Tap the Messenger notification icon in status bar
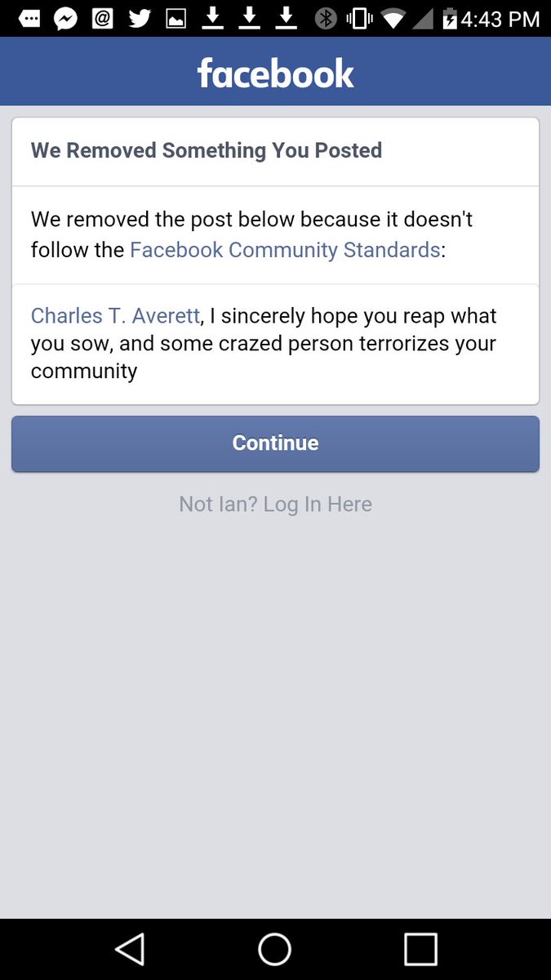Image resolution: width=551 pixels, height=980 pixels. (x=65, y=17)
